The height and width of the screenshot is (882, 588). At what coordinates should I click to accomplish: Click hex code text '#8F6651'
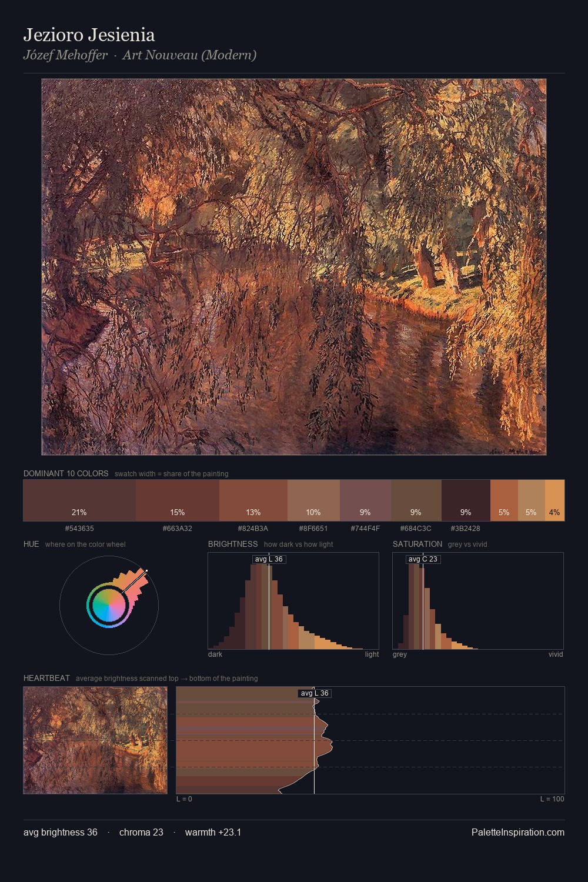[313, 528]
